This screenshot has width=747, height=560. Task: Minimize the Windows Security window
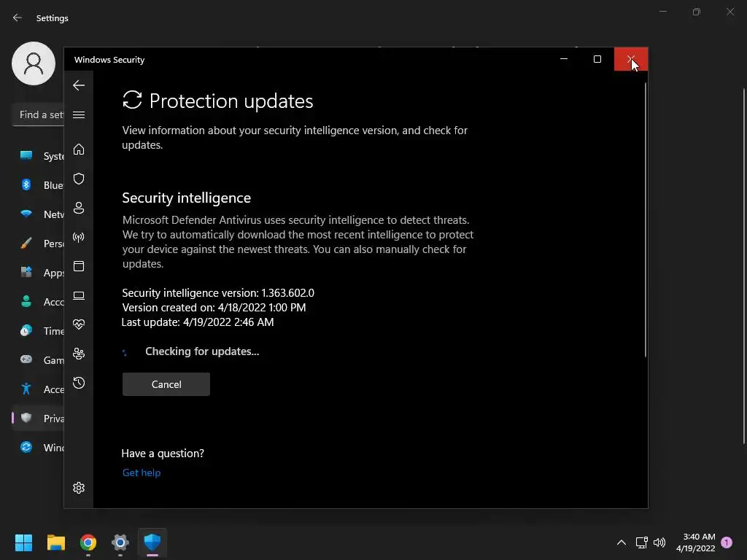(x=564, y=59)
